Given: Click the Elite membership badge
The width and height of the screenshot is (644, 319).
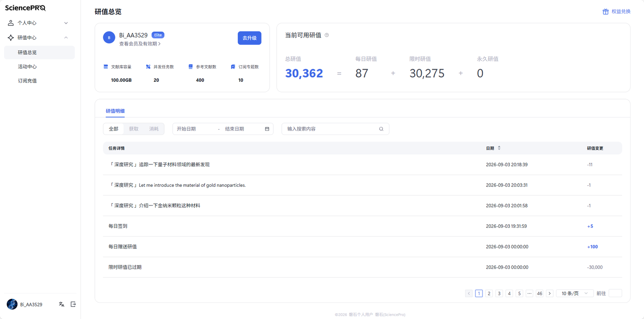Looking at the screenshot, I should [158, 35].
